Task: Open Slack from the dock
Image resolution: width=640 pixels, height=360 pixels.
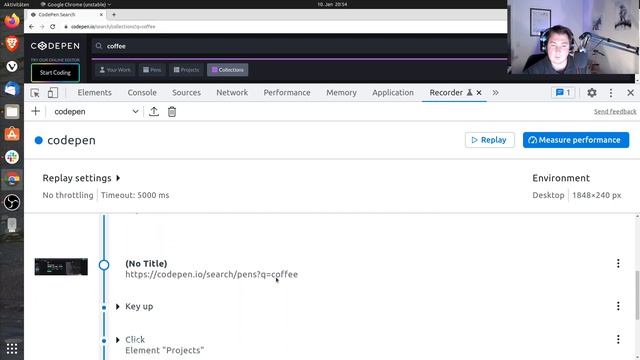Action: coord(12,157)
